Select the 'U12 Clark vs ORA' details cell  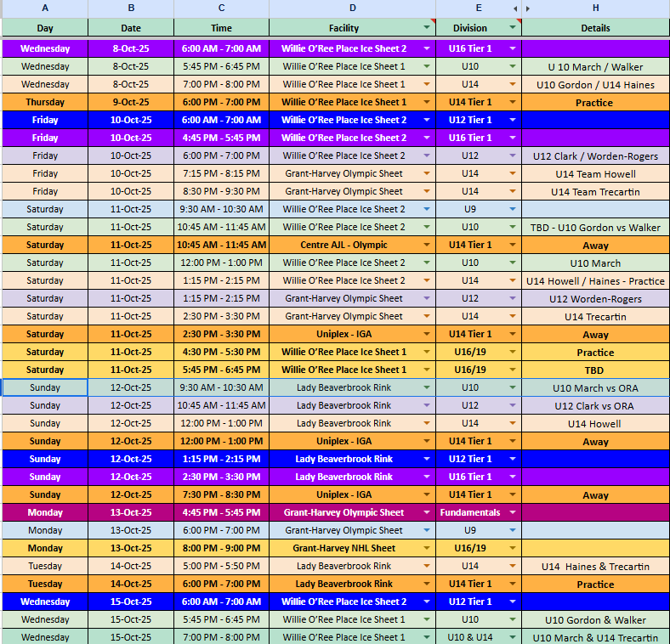click(595, 405)
